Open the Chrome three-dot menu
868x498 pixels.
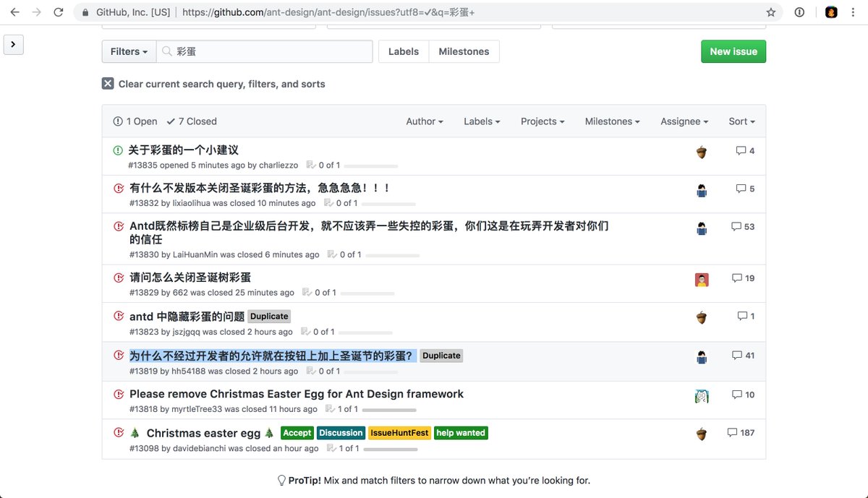coord(855,12)
